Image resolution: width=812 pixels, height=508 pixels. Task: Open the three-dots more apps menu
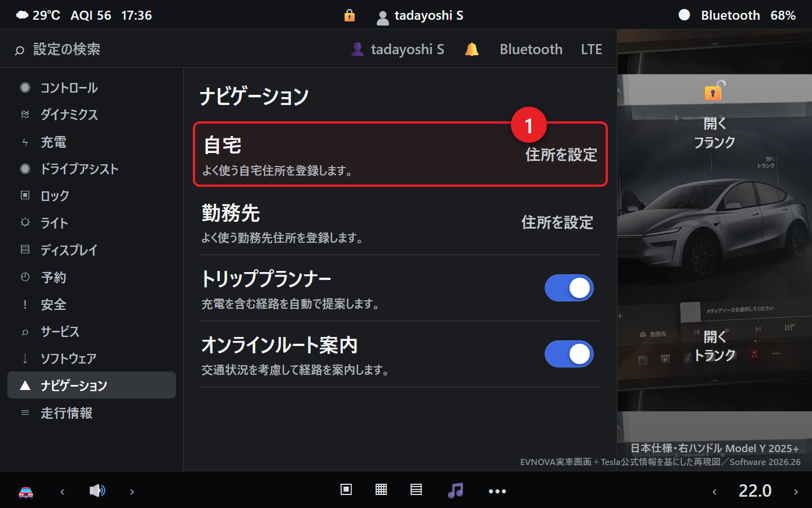(497, 491)
